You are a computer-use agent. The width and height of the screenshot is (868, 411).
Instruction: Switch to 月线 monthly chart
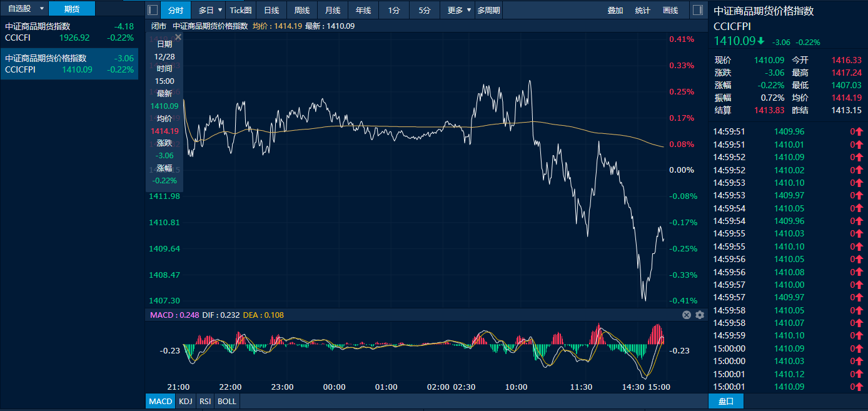(x=333, y=10)
